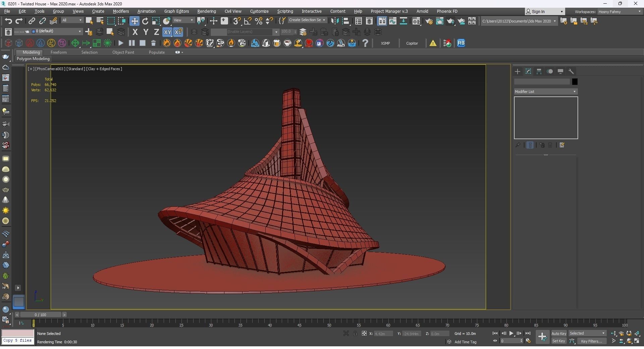Toggle Angle Snap
644x349 pixels.
coord(248,21)
